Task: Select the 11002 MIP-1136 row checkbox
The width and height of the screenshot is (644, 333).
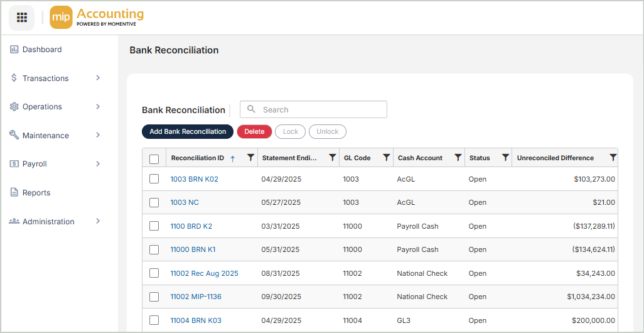Action: pos(154,297)
